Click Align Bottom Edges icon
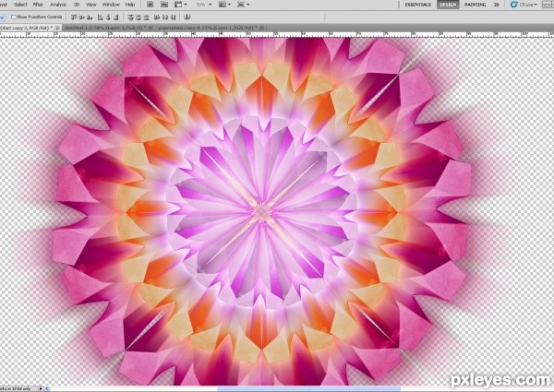Screen dimensions: 554x392 (x=90, y=17)
